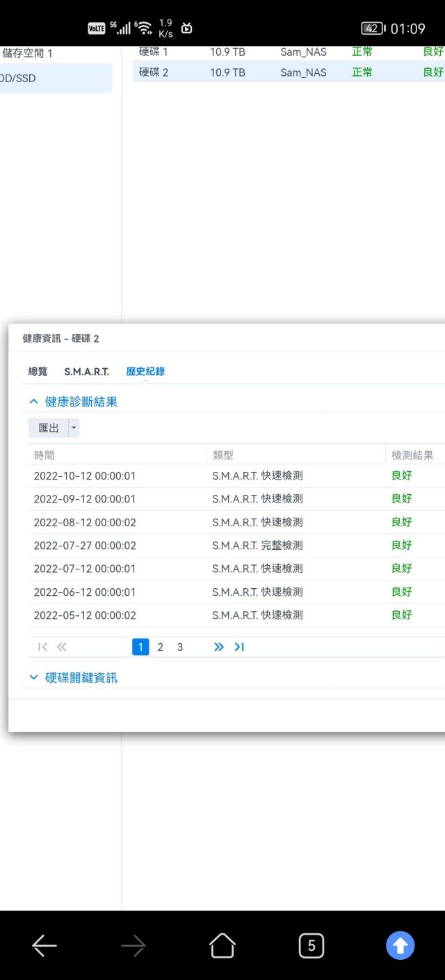Tap the blue upward arrow button
445x980 pixels.
click(400, 945)
